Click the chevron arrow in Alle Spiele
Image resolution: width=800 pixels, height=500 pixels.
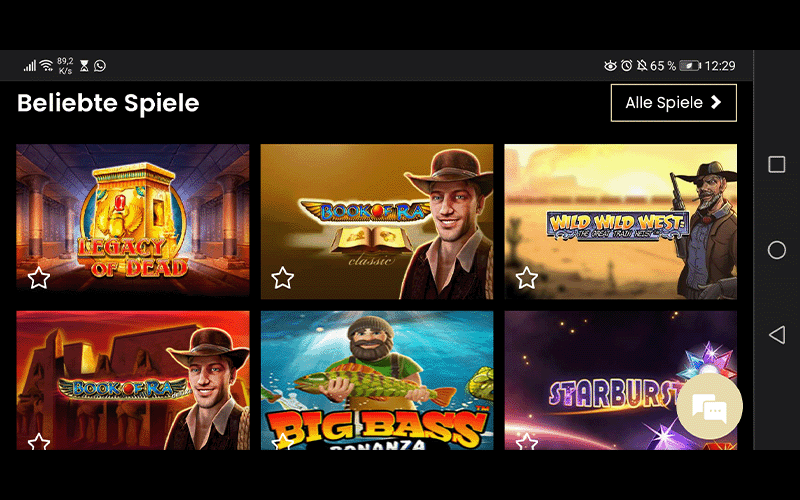coord(716,103)
